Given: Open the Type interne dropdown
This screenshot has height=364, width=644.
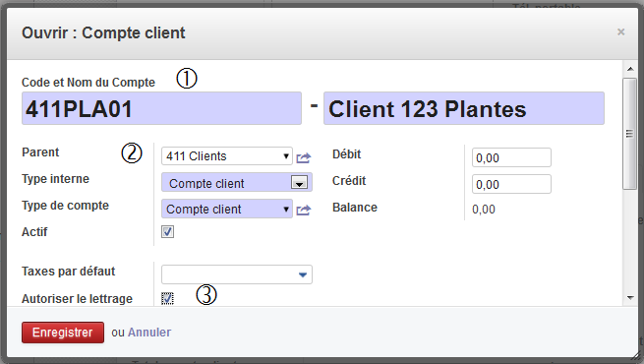Looking at the screenshot, I should coord(300,182).
